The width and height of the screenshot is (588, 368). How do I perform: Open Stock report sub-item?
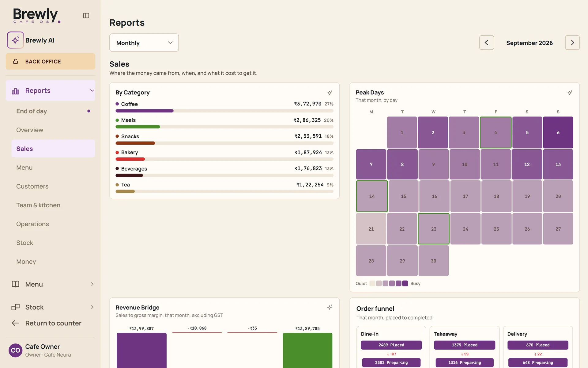[x=53, y=243]
